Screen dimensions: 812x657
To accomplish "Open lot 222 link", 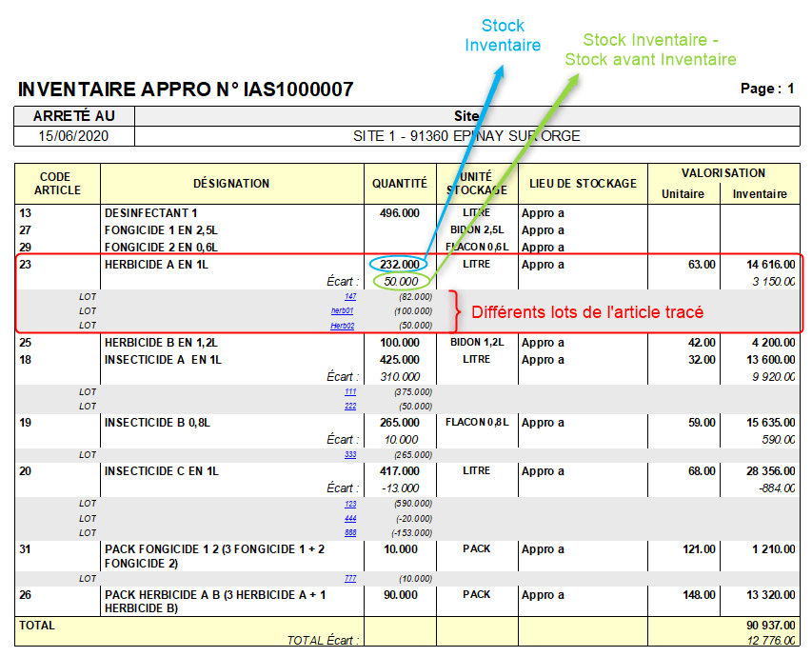I will pos(349,407).
